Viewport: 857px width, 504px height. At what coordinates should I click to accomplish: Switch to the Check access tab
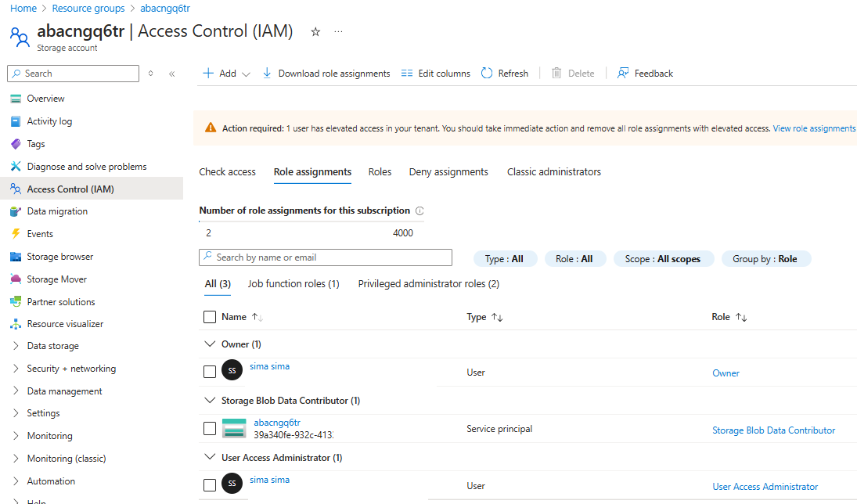pyautogui.click(x=228, y=171)
